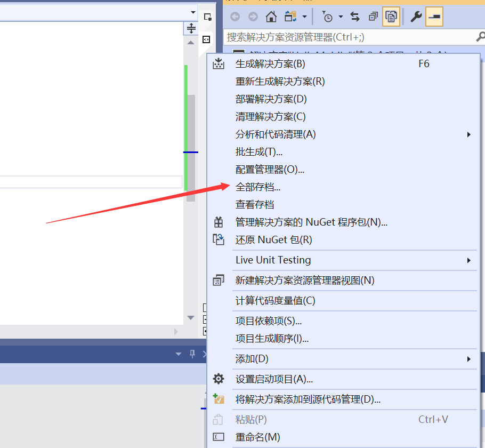Switch between solutions and folder views icon
Screen dimensions: 485x448
click(x=290, y=17)
